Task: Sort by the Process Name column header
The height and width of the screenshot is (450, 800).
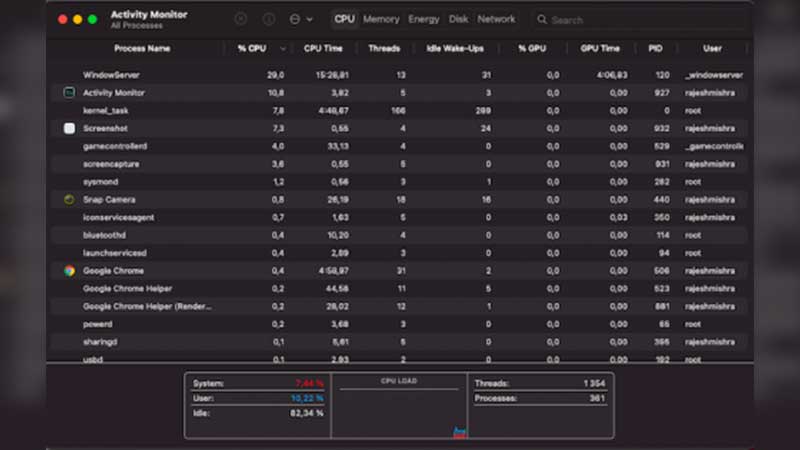Action: pos(142,48)
